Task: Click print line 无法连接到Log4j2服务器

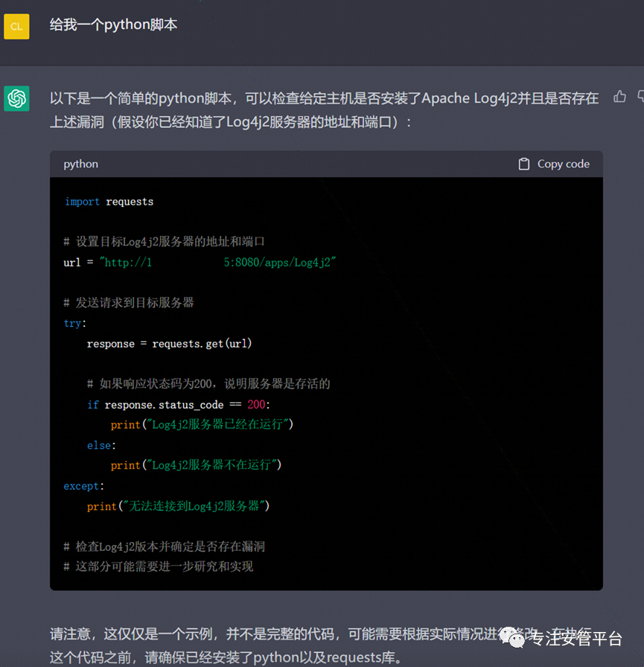Action: (178, 506)
